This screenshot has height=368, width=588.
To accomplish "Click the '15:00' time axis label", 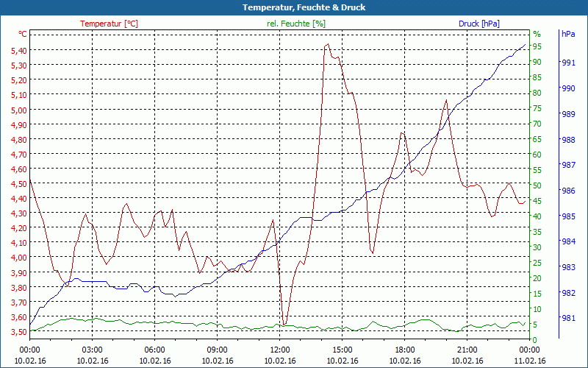I will coord(342,350).
